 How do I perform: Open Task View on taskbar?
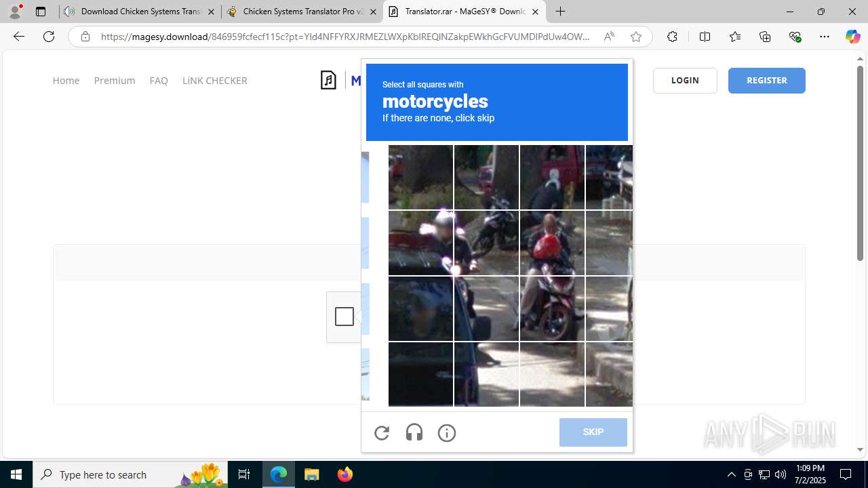(244, 474)
